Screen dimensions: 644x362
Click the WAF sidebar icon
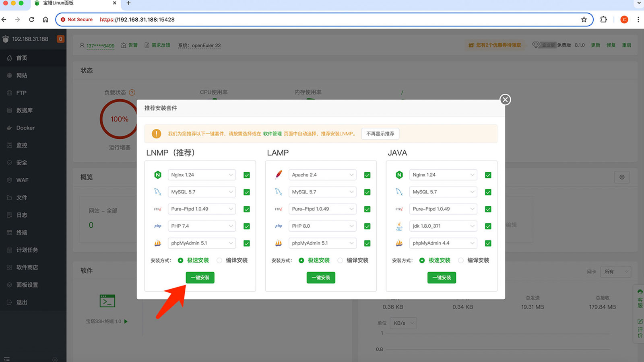(9, 180)
